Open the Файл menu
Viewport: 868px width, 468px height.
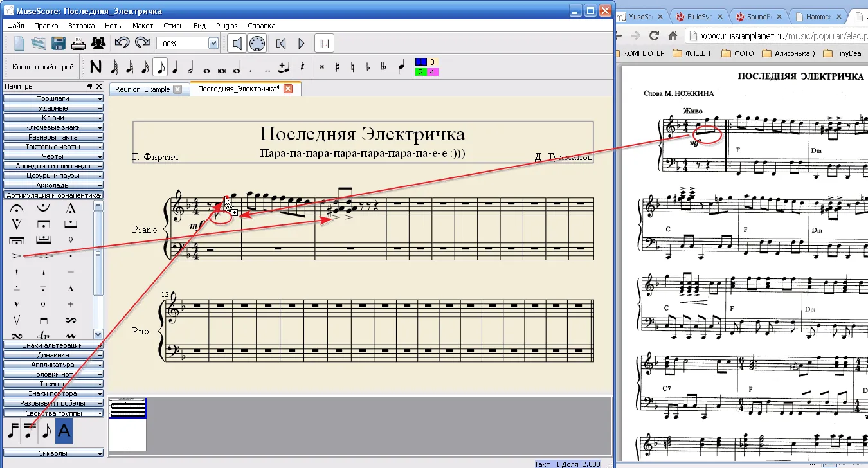click(15, 26)
